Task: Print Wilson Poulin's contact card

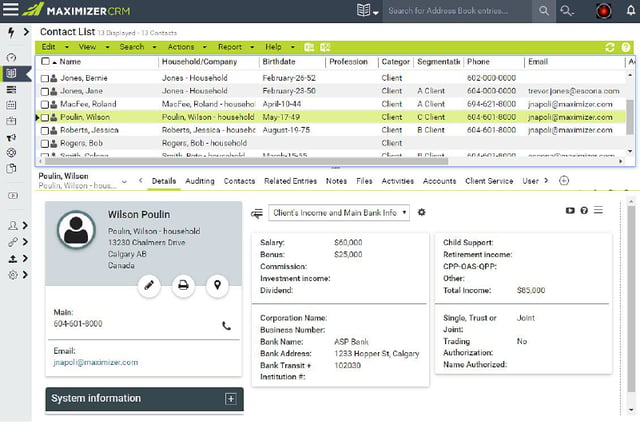Action: [x=183, y=285]
